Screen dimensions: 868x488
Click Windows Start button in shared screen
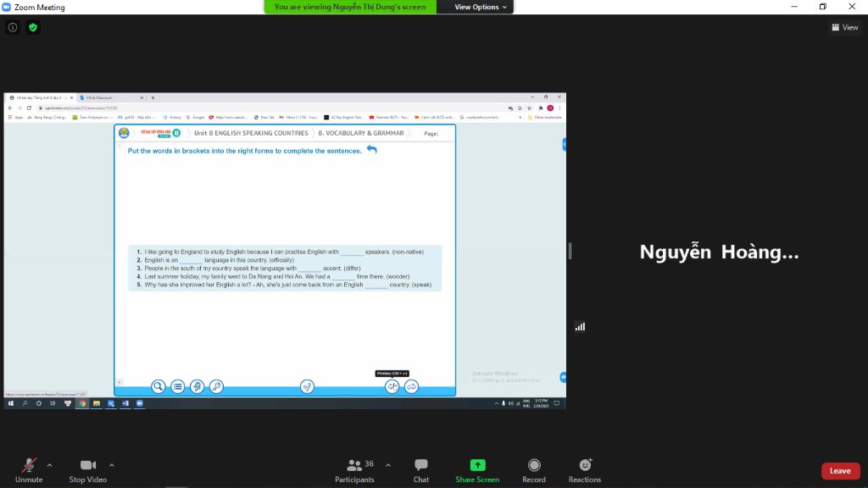coord(10,403)
